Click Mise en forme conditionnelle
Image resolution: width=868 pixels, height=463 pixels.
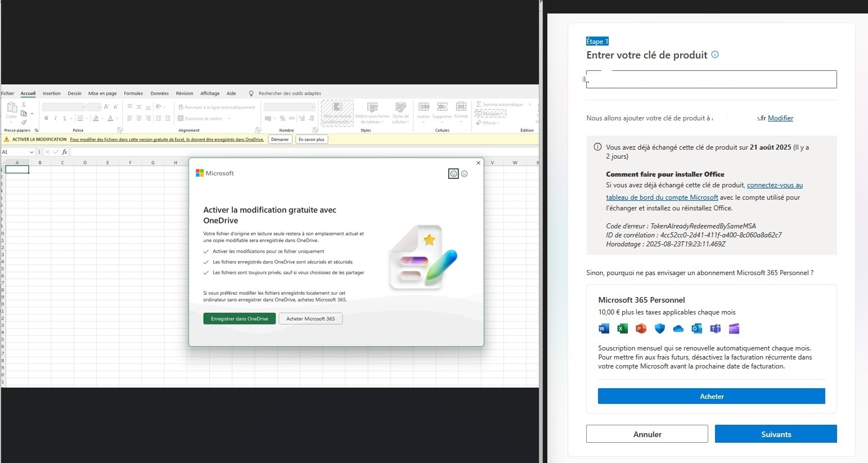pos(338,113)
